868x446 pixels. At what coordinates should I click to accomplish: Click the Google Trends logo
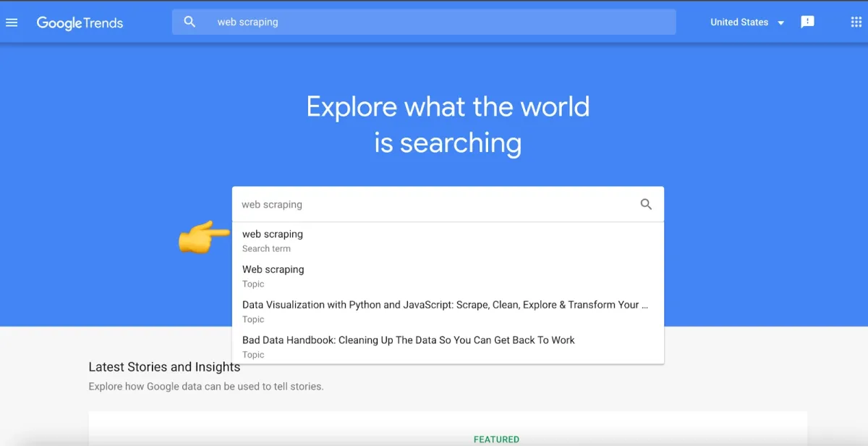(80, 22)
